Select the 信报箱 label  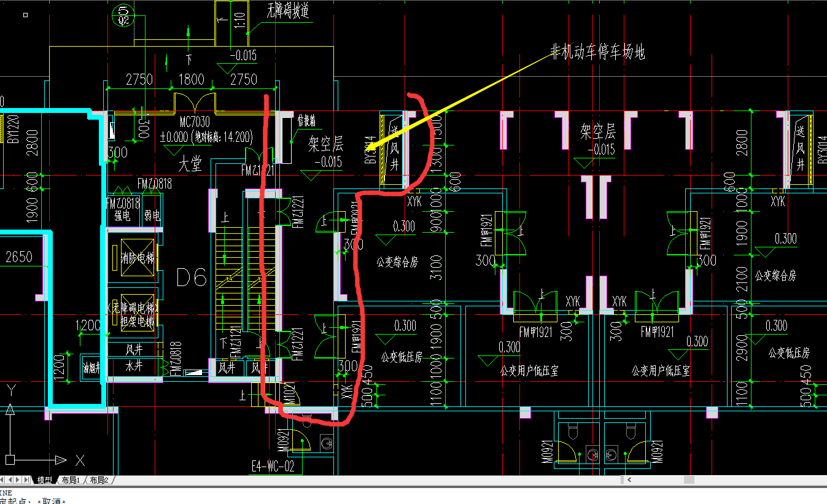click(x=307, y=120)
